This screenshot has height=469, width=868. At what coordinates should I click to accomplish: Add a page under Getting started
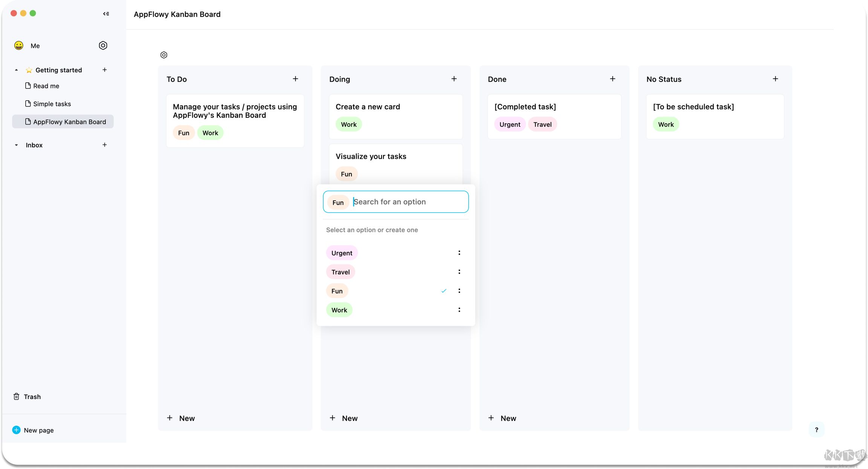point(105,70)
